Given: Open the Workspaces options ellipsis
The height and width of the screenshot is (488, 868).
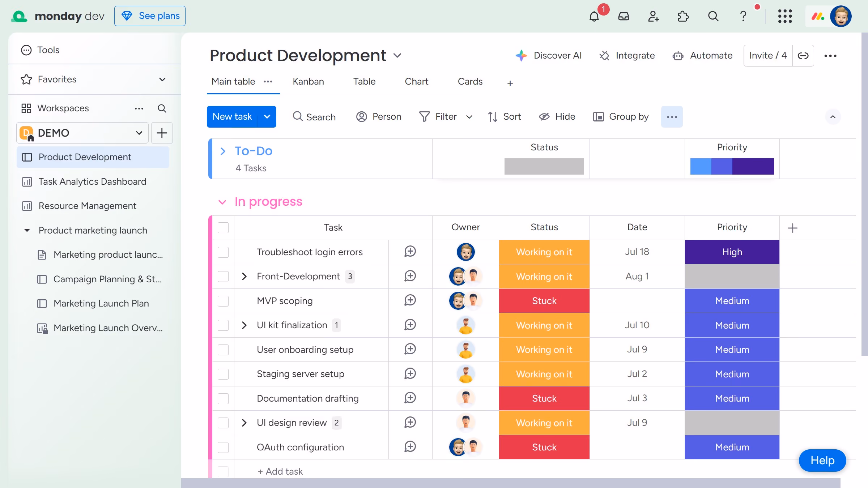Looking at the screenshot, I should [x=139, y=108].
